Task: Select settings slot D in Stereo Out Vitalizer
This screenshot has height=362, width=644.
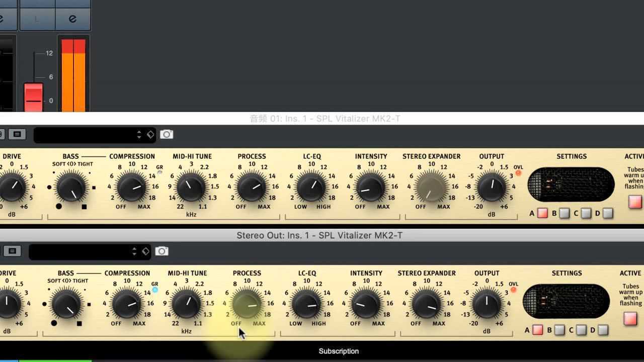Action: [603, 330]
